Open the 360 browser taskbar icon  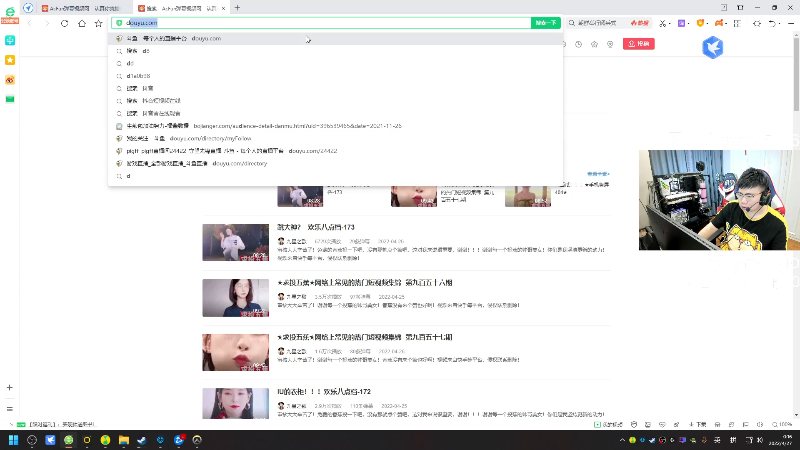point(68,440)
